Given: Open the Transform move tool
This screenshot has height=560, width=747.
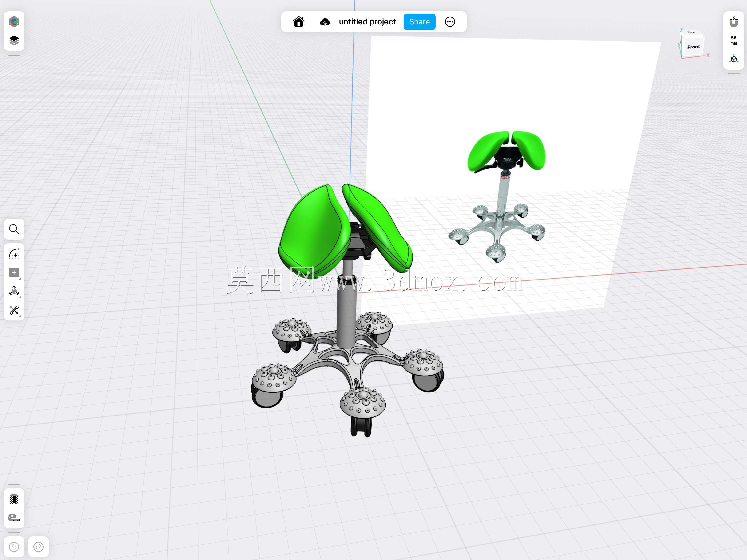Looking at the screenshot, I should [x=14, y=291].
